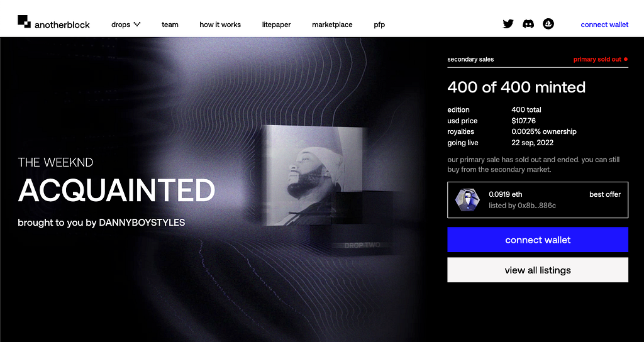Click the Acquainted album cover artwork
644x342 pixels.
coord(312,175)
